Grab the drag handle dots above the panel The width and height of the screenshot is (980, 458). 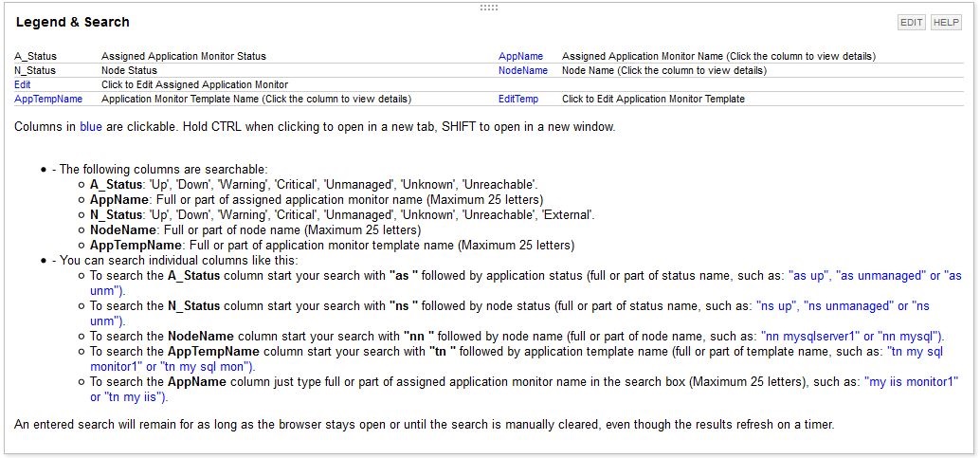point(489,8)
